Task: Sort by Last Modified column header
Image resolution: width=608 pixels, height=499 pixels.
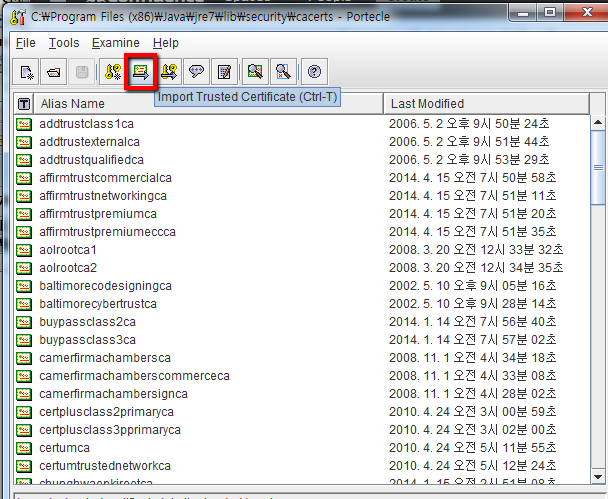Action: (x=487, y=104)
